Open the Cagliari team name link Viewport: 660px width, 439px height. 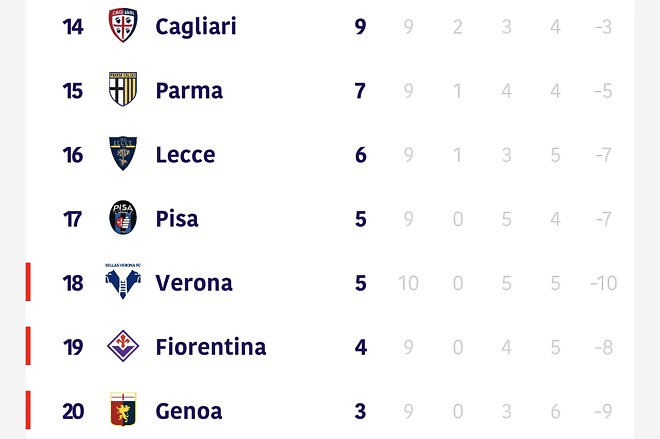(196, 27)
